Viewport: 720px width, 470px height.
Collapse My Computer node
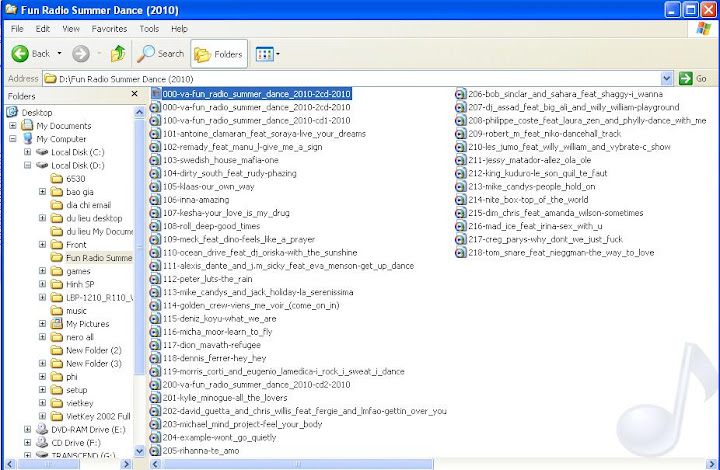pyautogui.click(x=13, y=139)
